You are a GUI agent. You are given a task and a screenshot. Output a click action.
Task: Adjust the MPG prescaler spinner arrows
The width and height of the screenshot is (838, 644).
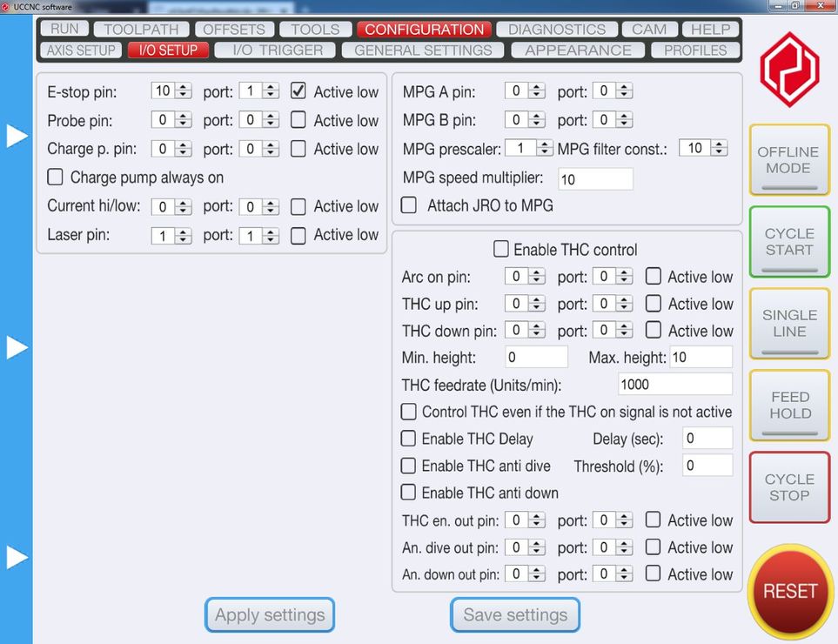tap(545, 149)
